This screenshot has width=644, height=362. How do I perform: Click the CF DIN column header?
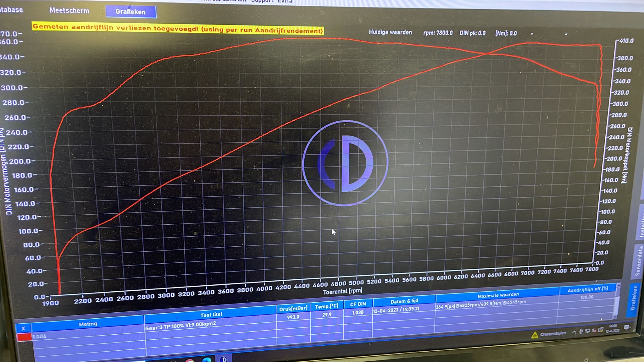358,304
